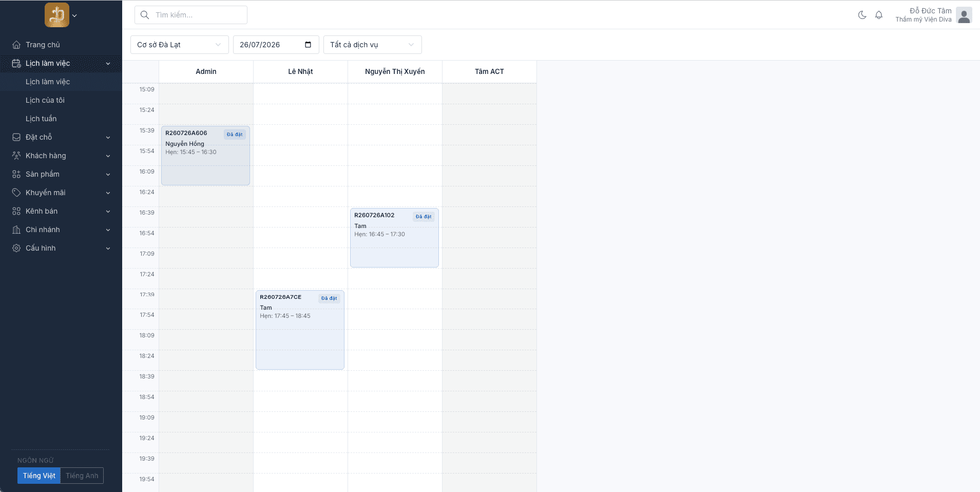Open the Tất cả dịch vụ service dropdown
980x492 pixels.
(x=373, y=45)
